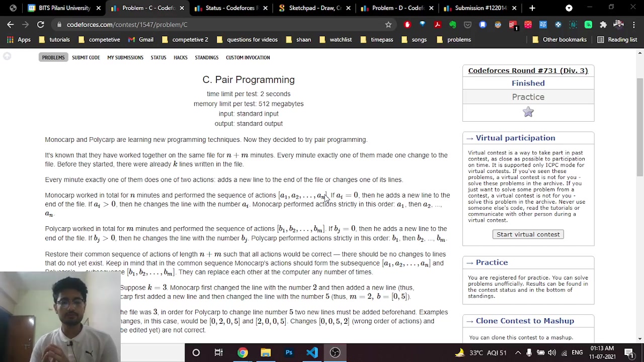Open Chrome's three-dot menu

(633, 24)
